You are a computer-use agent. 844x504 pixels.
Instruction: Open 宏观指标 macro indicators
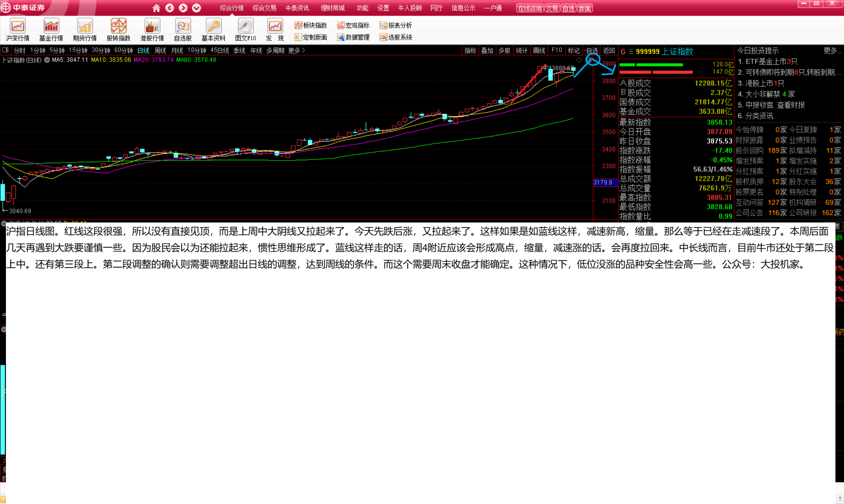click(353, 25)
